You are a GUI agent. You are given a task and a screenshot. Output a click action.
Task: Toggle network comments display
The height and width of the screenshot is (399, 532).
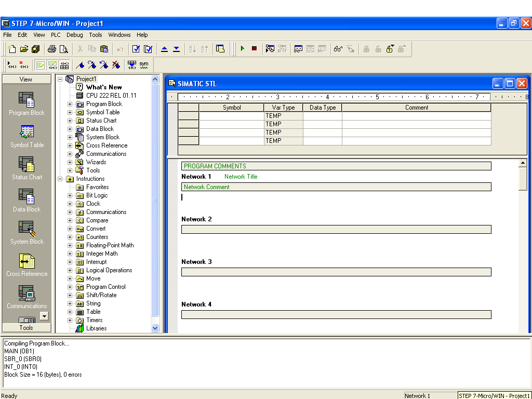pos(52,64)
